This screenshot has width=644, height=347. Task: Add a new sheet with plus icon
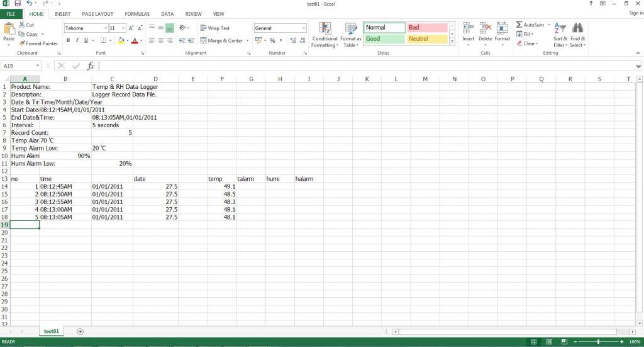point(80,331)
